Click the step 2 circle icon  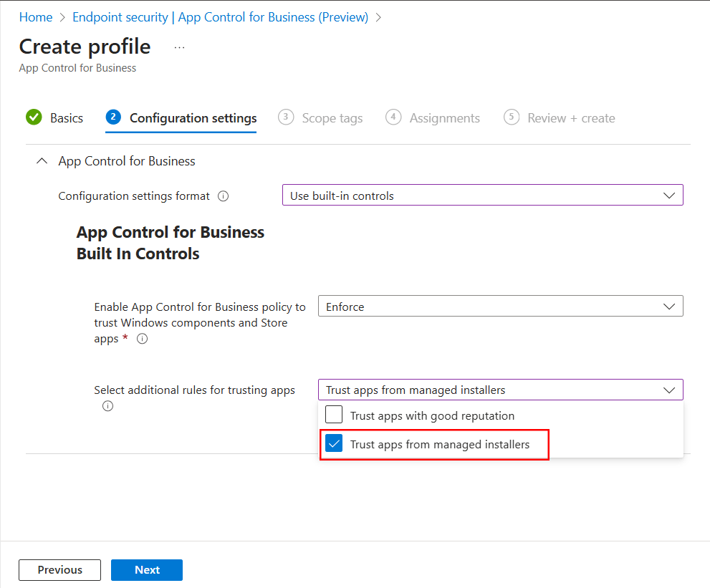click(x=113, y=117)
